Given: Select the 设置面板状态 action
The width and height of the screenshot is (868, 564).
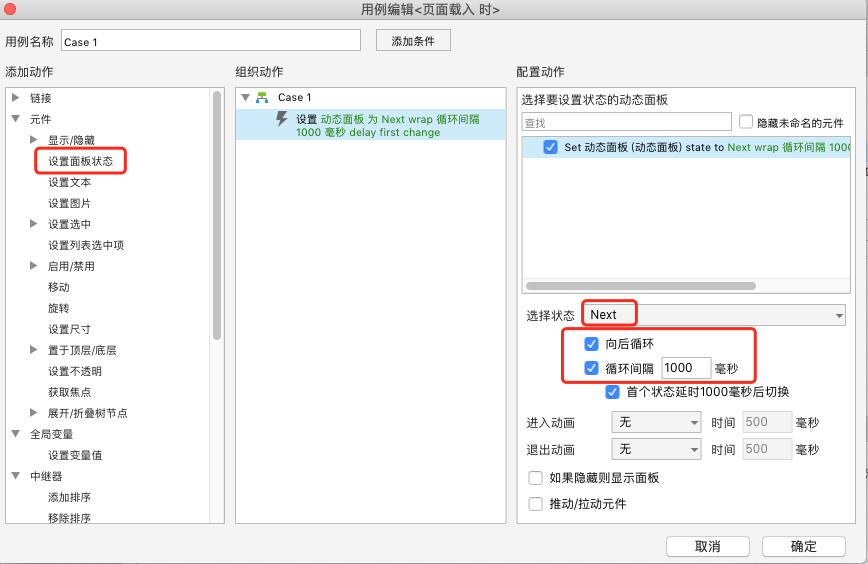Looking at the screenshot, I should click(x=80, y=161).
